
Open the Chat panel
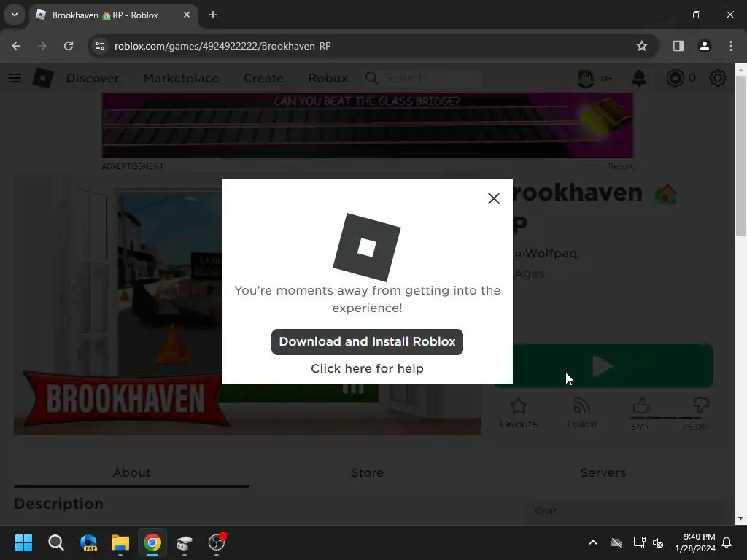coord(624,511)
